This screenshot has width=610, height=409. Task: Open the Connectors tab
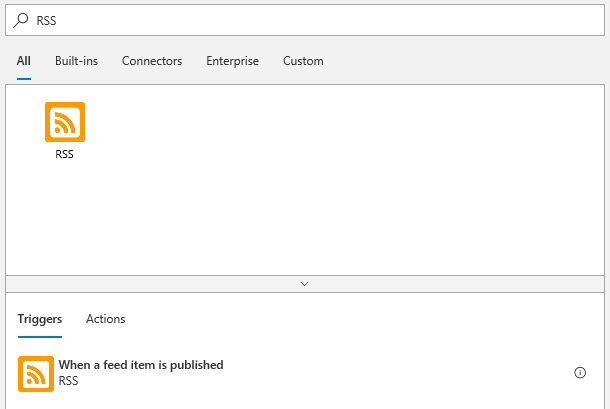click(152, 61)
